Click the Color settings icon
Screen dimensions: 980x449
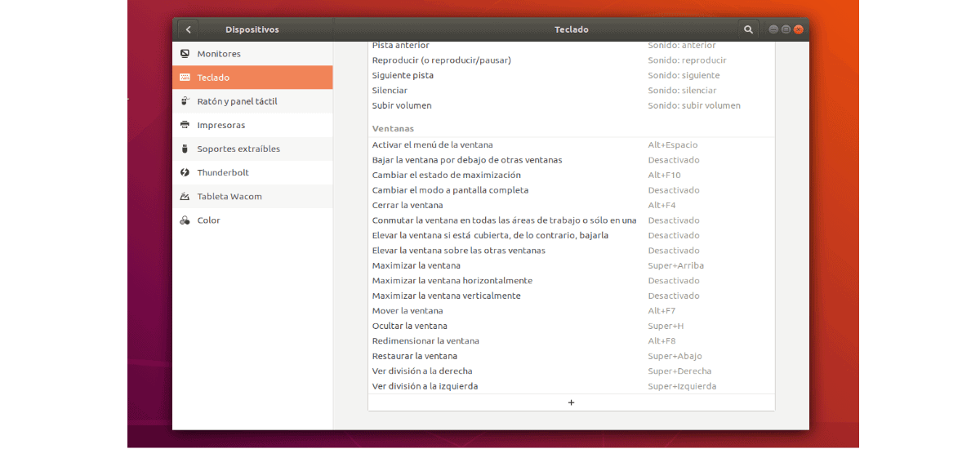[x=185, y=220]
